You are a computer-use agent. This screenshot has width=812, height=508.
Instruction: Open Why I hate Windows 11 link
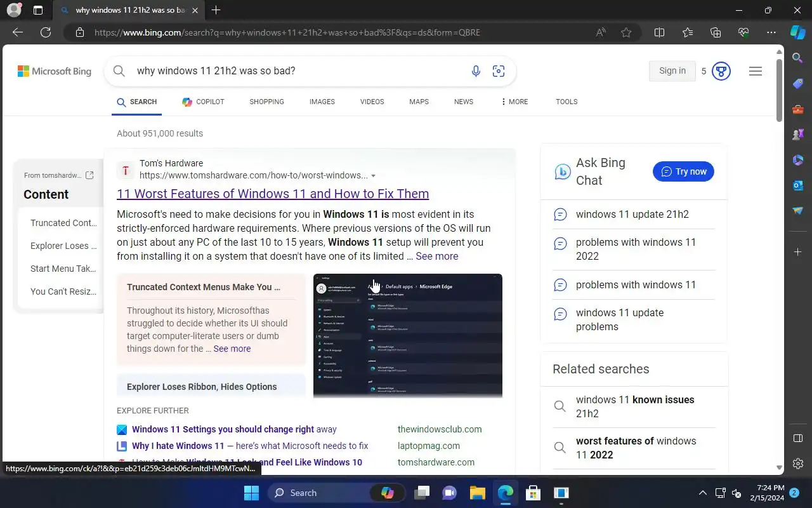(250, 446)
